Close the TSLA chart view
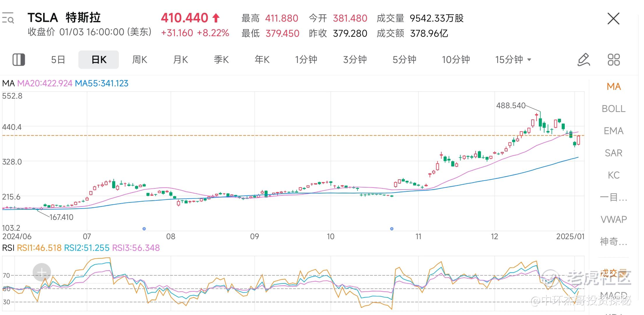Viewport: 644px width, 315px height. point(613,19)
